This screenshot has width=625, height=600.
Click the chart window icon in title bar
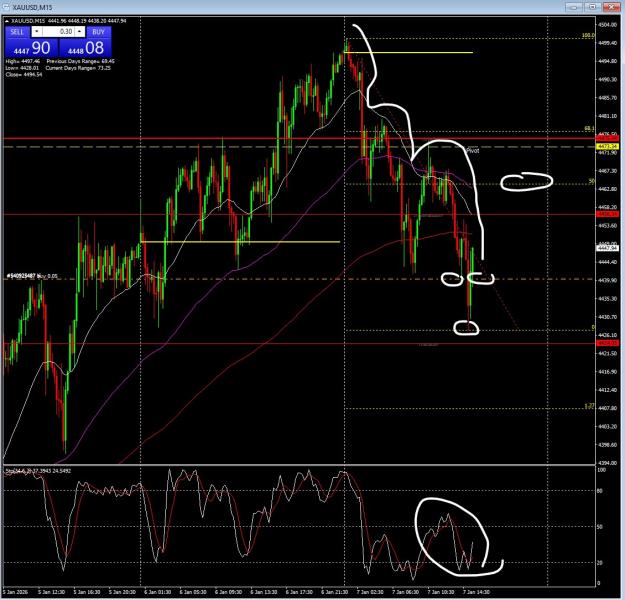[7, 7]
